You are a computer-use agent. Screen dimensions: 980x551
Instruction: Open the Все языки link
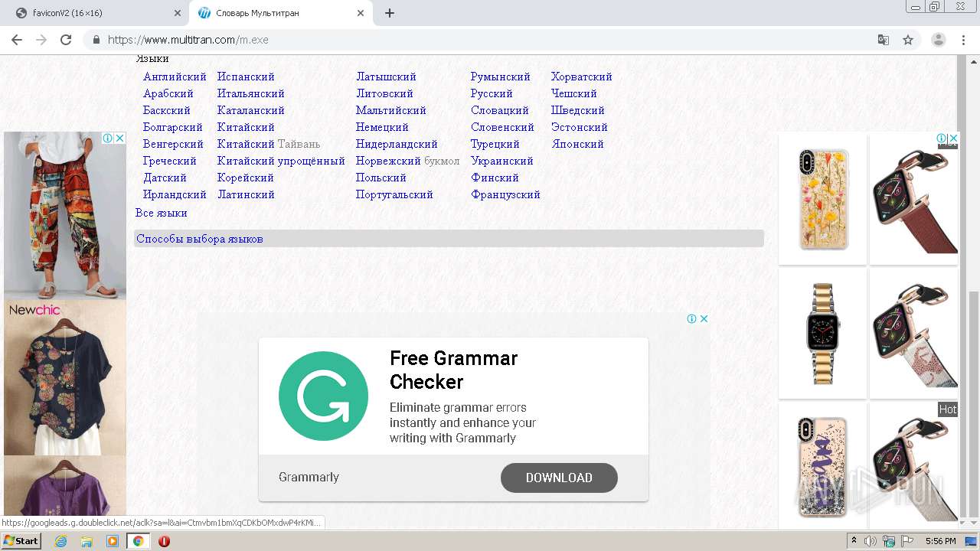[x=162, y=213]
